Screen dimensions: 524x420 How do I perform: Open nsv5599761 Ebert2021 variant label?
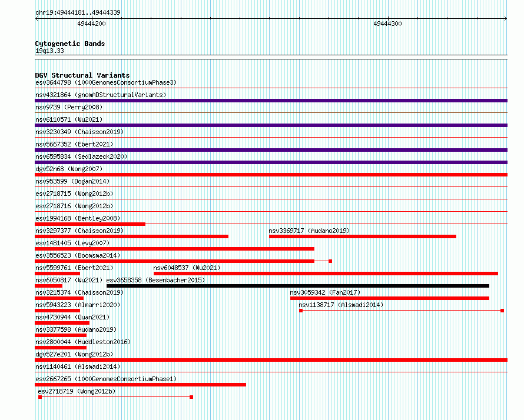tap(74, 268)
